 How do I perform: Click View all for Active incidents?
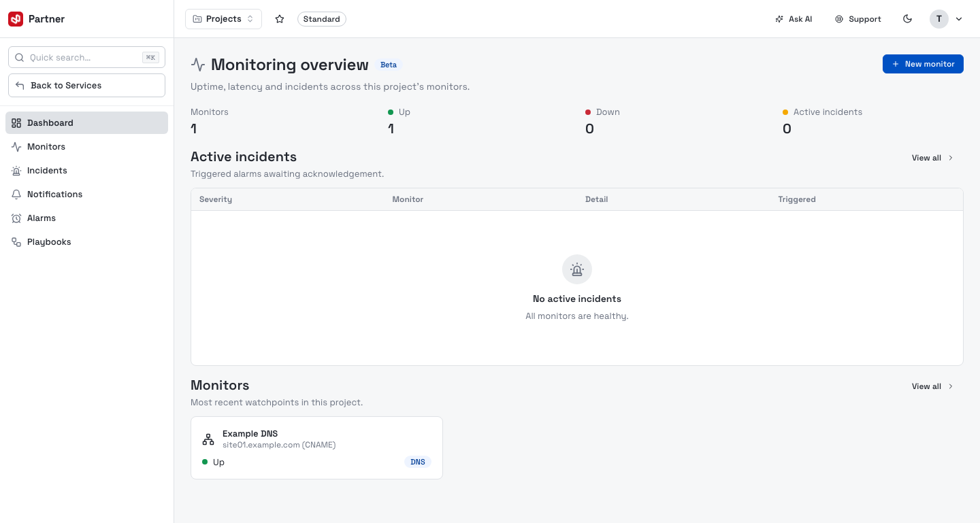932,158
